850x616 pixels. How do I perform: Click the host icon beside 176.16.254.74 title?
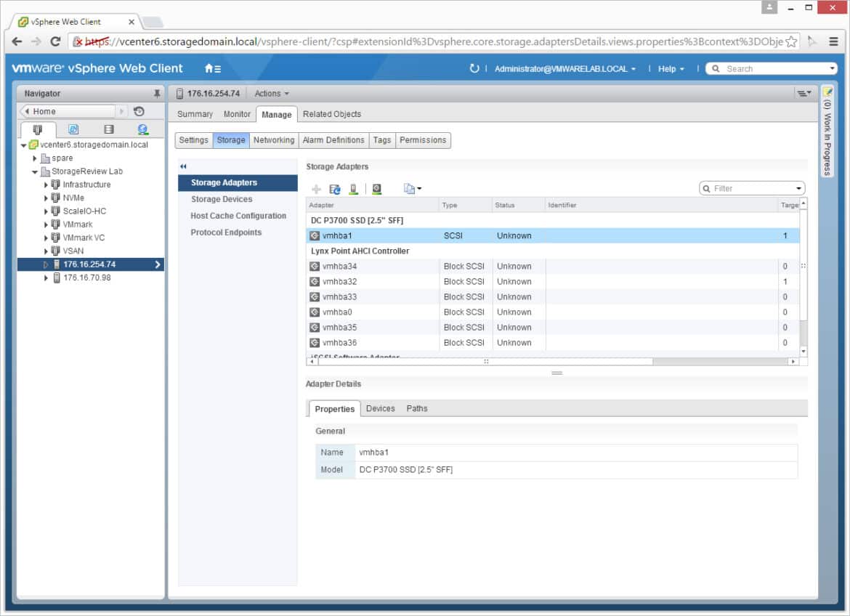pos(179,94)
